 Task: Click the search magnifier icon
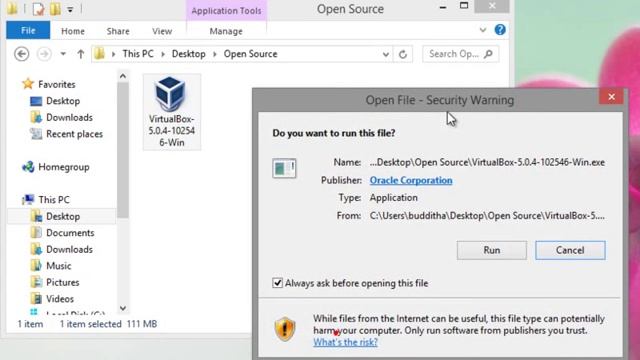pos(489,54)
